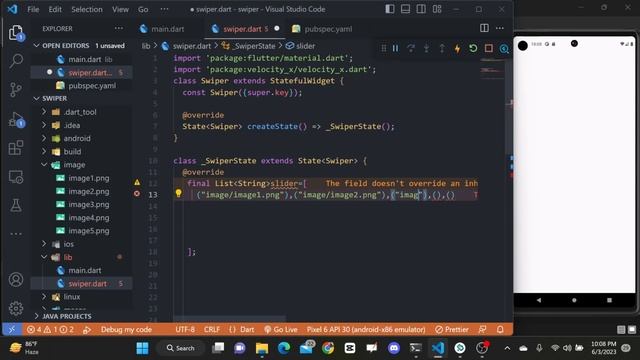This screenshot has width=640, height=360.
Task: Expand the ios folder
Action: click(x=44, y=244)
